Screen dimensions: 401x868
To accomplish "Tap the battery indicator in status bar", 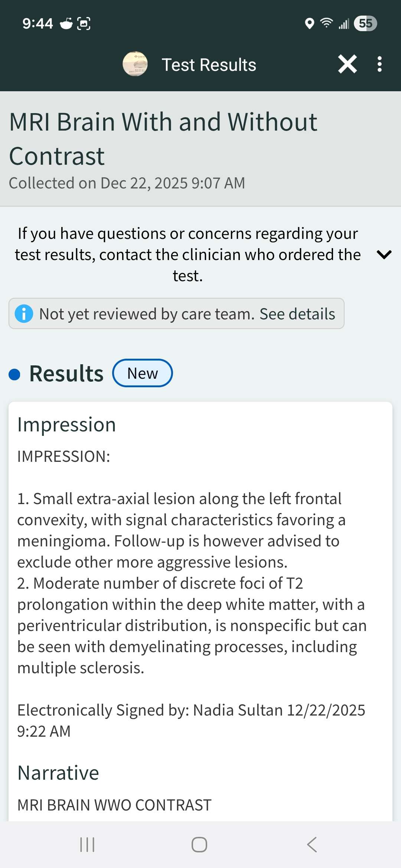I will [365, 23].
